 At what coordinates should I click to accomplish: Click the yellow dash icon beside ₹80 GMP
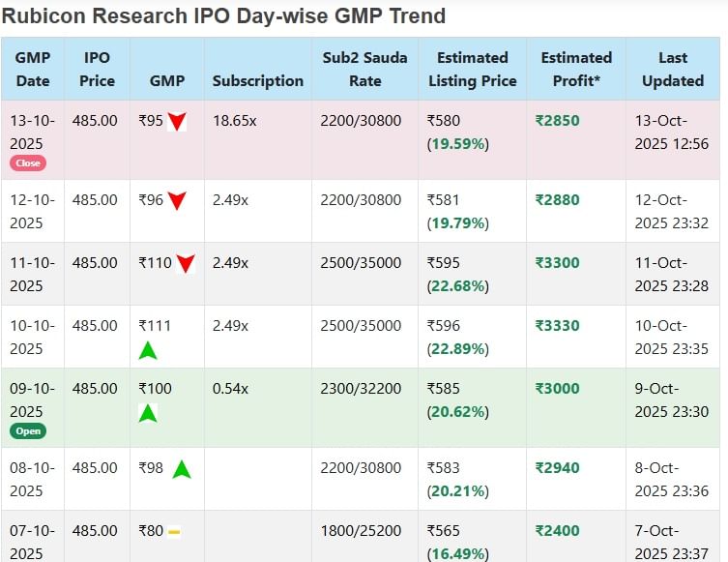pyautogui.click(x=174, y=532)
